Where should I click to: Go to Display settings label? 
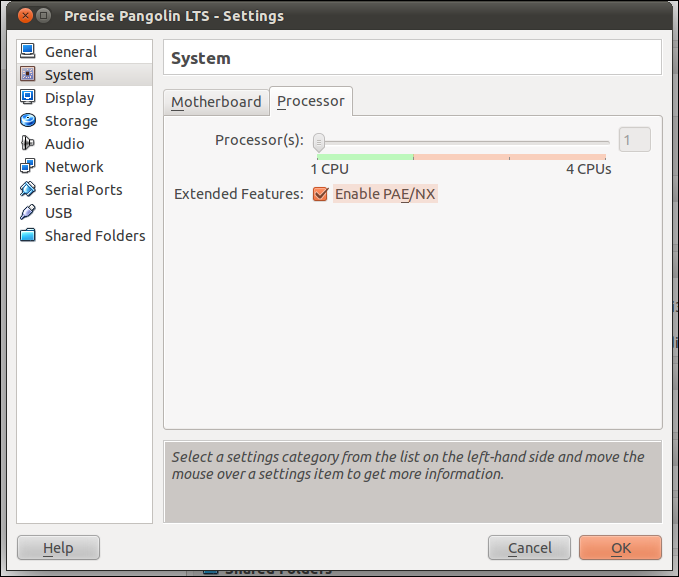pyautogui.click(x=70, y=98)
